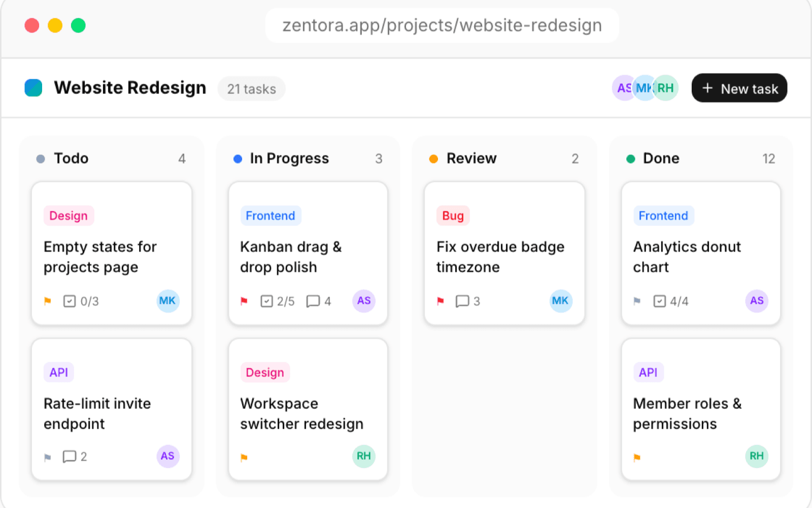Click the checklist icon on Empty states card
The image size is (812, 508).
(x=70, y=301)
